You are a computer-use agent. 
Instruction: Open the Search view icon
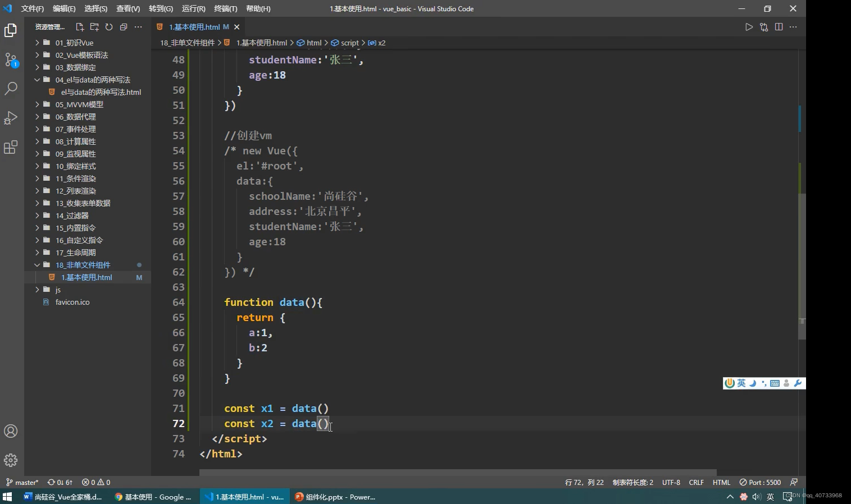point(11,89)
